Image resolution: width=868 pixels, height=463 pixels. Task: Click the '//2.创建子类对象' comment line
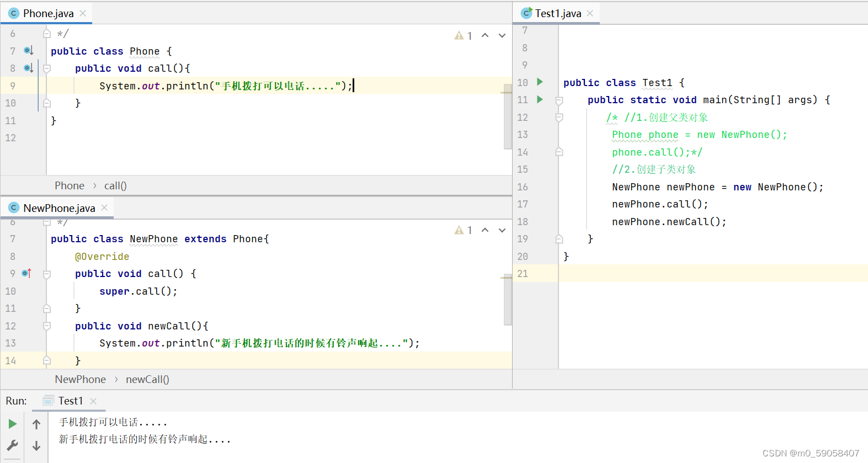click(654, 169)
